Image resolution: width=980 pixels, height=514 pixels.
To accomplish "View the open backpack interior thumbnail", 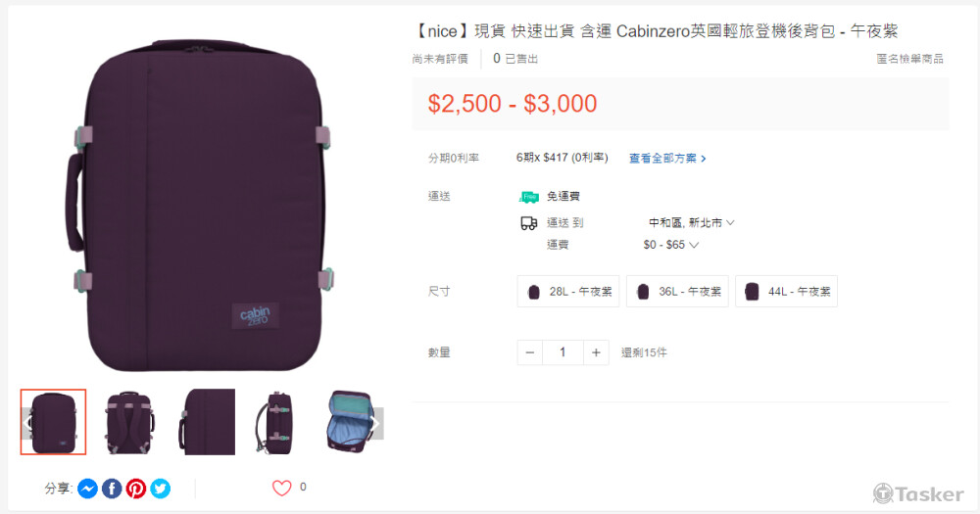I will tap(350, 422).
